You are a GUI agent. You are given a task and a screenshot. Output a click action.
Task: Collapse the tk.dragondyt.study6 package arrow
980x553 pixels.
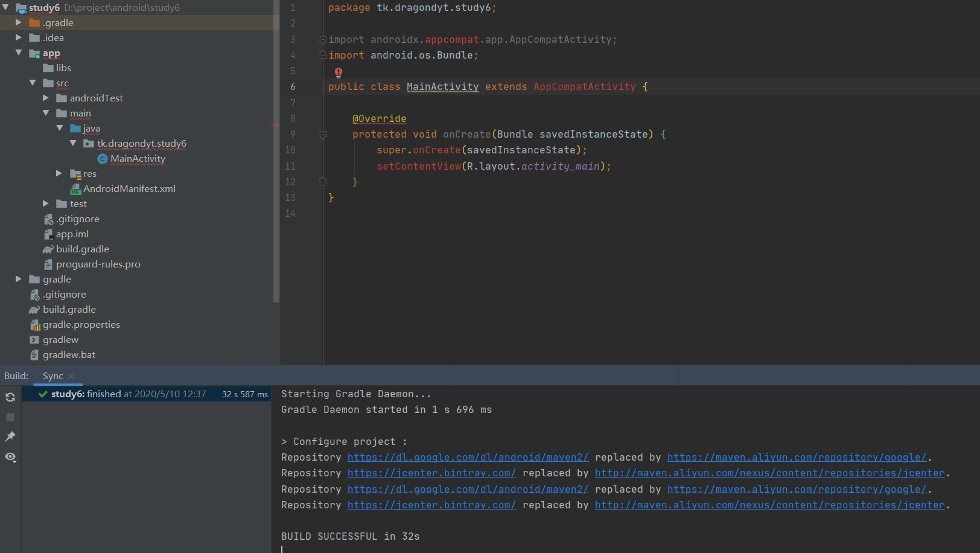(73, 143)
